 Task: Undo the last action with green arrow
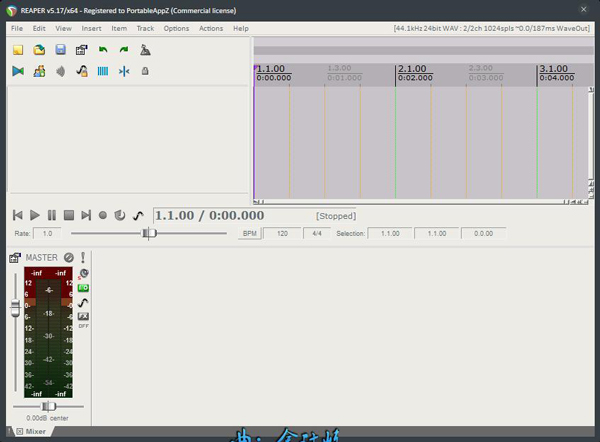pyautogui.click(x=103, y=50)
